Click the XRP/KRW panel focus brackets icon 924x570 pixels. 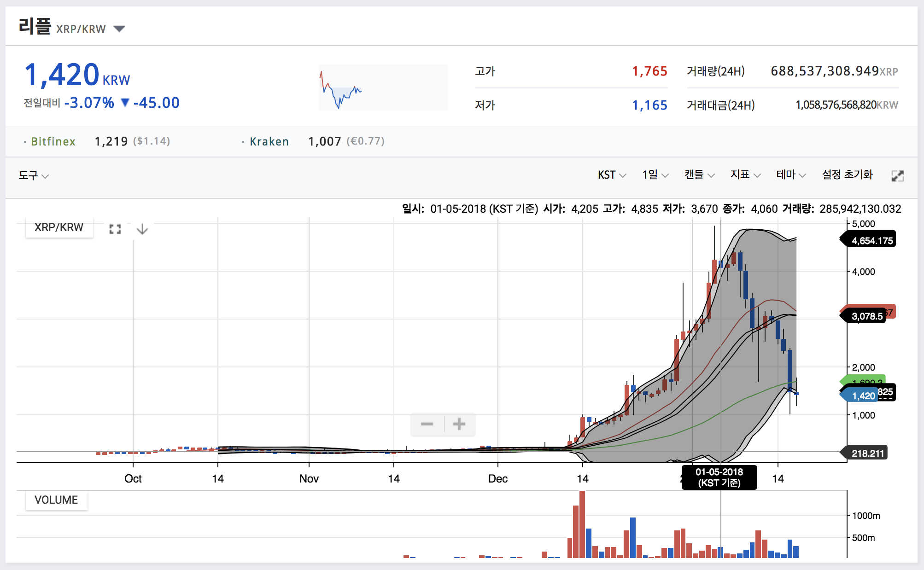click(115, 229)
